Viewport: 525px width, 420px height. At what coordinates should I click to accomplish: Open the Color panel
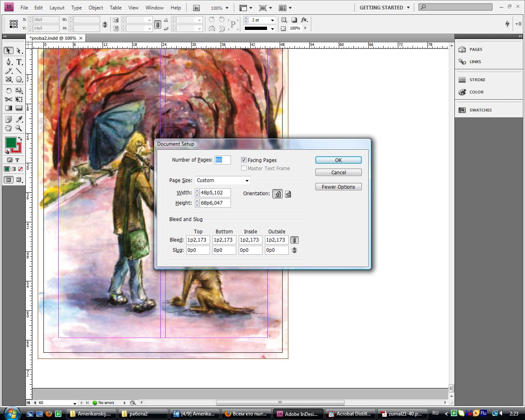[x=476, y=92]
